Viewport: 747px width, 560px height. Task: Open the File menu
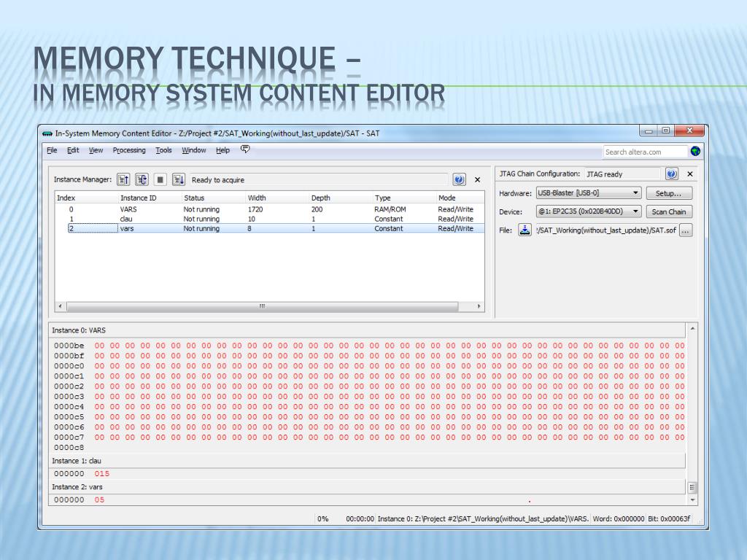52,150
